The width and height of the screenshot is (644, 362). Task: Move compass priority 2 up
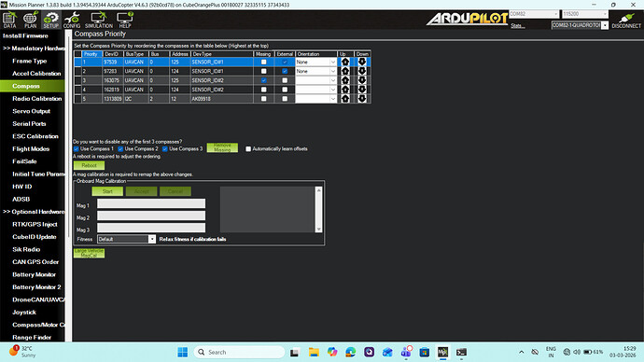(345, 71)
